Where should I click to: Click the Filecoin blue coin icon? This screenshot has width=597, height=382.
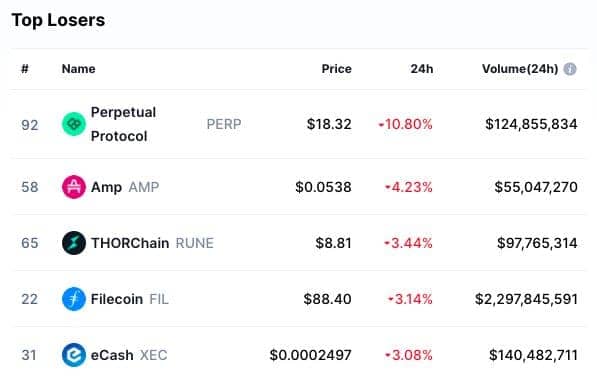(x=74, y=299)
